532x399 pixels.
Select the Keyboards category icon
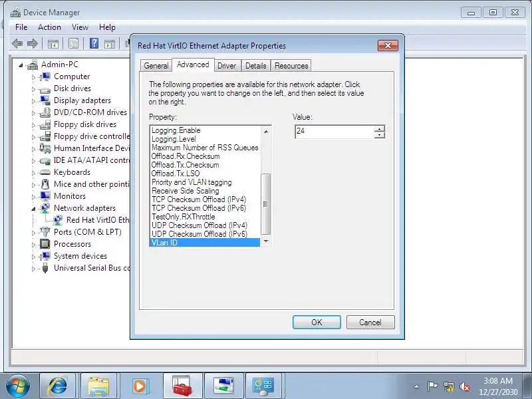(45, 172)
